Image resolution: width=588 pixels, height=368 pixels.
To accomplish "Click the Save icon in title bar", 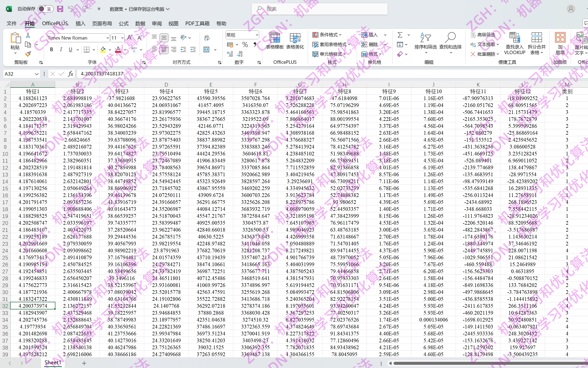I will click(60, 9).
